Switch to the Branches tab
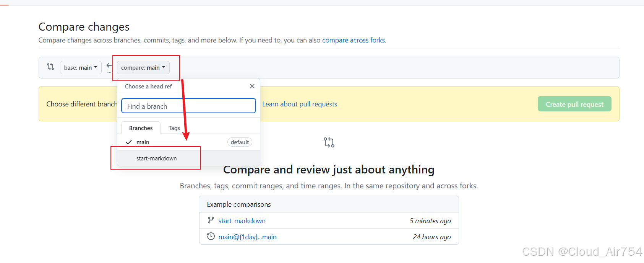 [141, 128]
